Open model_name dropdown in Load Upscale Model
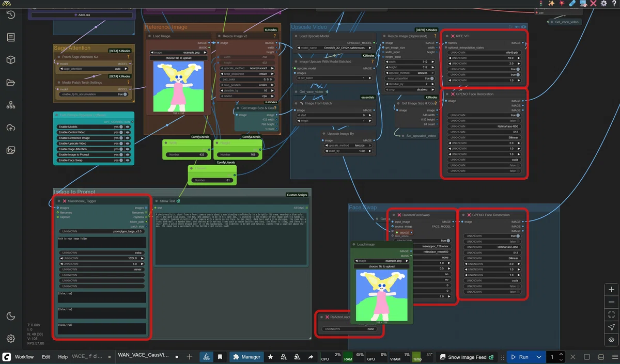The width and height of the screenshot is (620, 364). coord(334,47)
